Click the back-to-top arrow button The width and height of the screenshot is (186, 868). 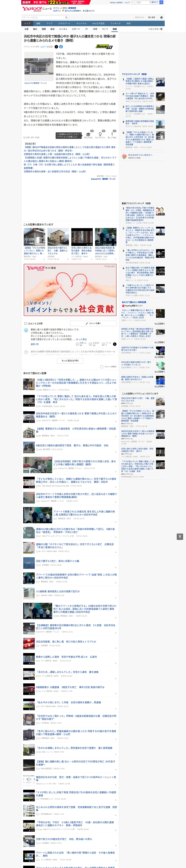click(x=180, y=536)
